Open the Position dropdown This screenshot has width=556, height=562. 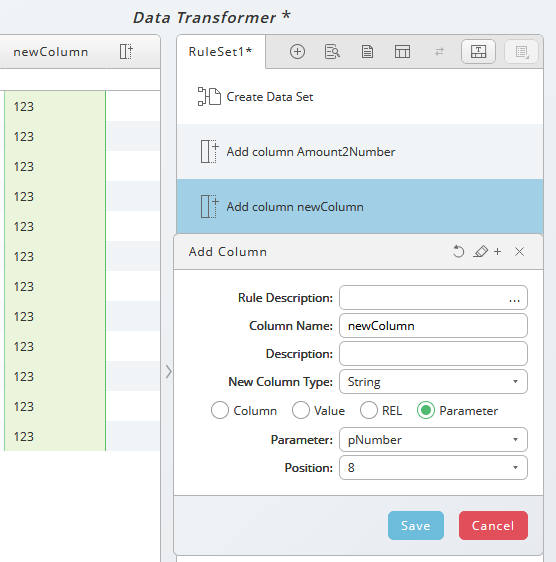[433, 468]
